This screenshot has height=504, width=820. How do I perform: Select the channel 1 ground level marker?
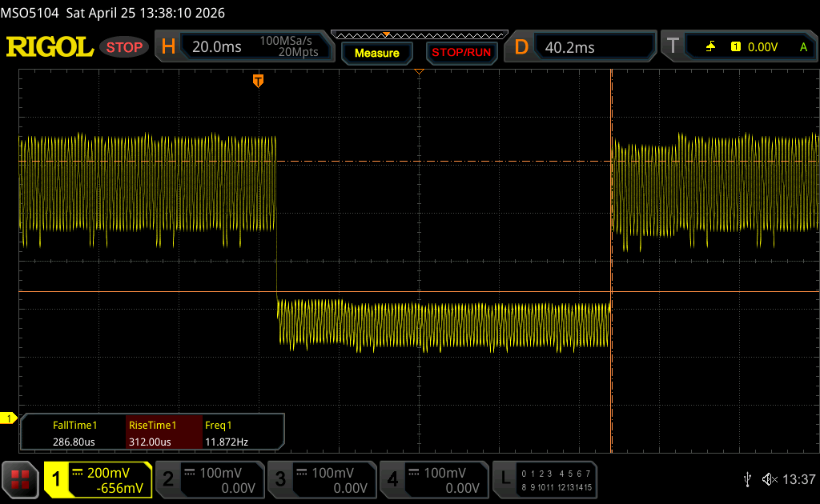click(9, 418)
